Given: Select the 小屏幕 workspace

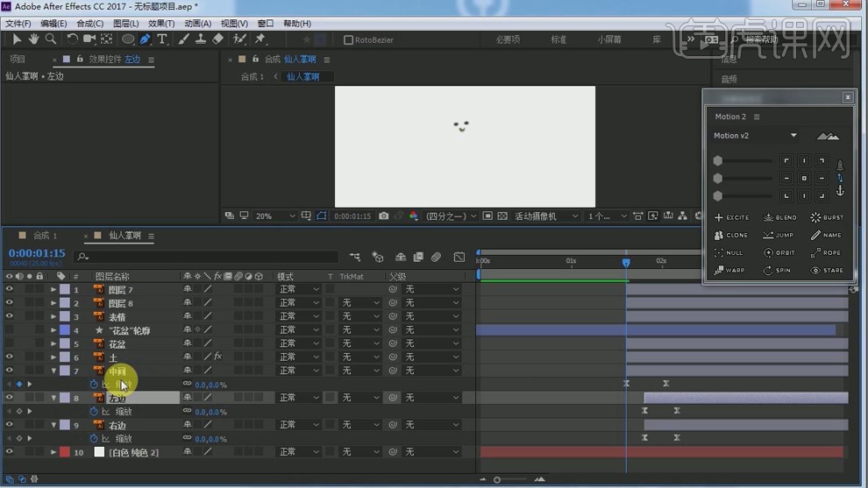Looking at the screenshot, I should (x=609, y=39).
